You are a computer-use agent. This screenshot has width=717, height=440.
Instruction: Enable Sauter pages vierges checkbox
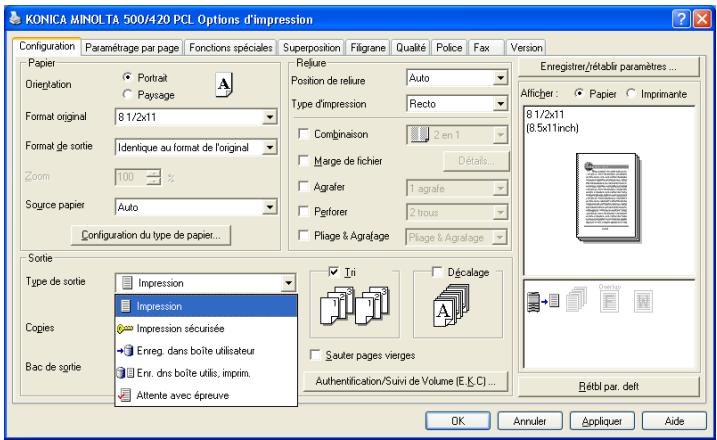pyautogui.click(x=315, y=355)
